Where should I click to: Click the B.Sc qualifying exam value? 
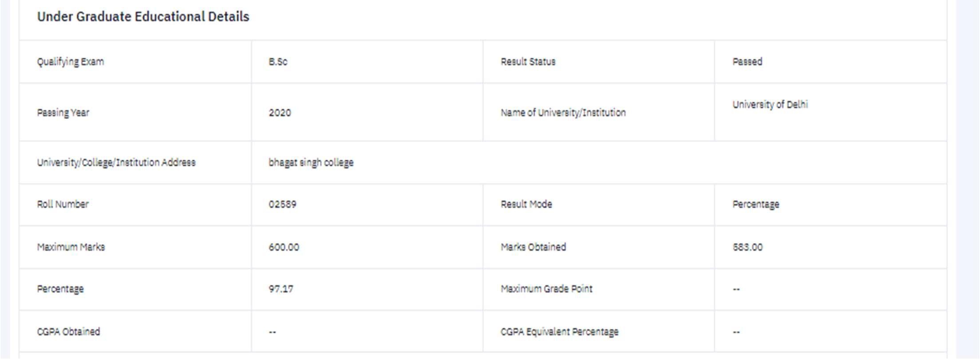pos(278,62)
